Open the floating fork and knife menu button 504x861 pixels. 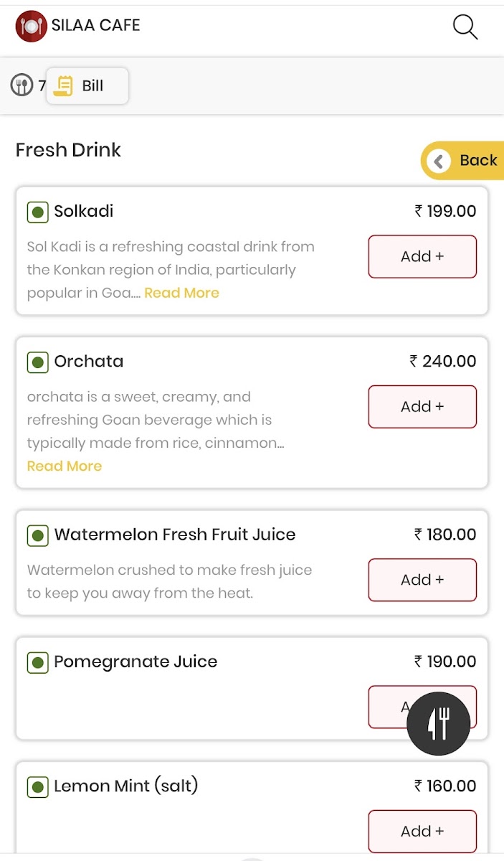(438, 724)
